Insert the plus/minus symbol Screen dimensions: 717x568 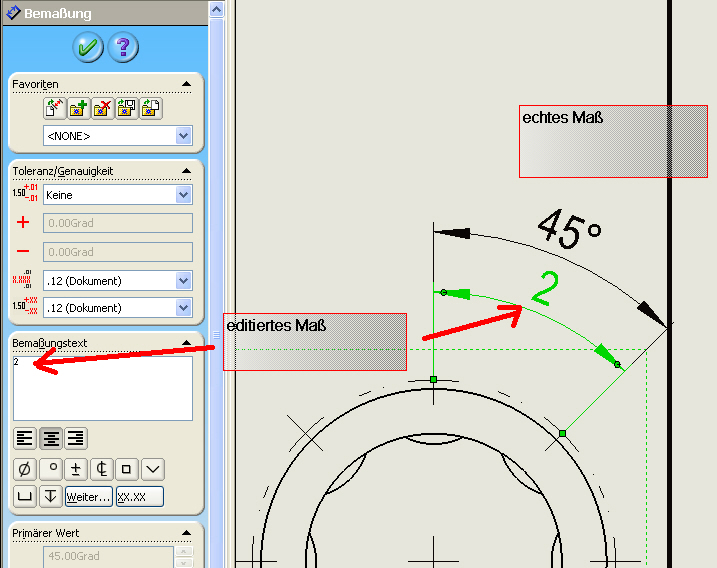tap(76, 469)
